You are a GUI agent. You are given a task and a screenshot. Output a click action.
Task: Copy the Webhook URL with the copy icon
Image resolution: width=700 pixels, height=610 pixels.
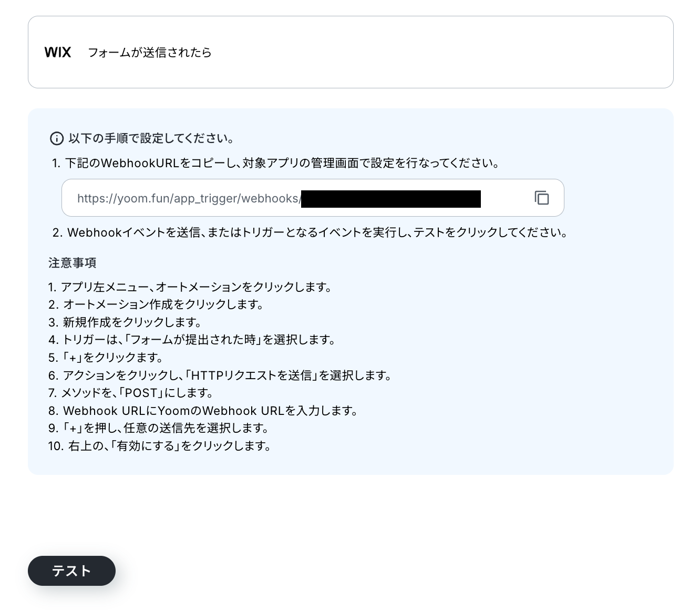point(542,198)
